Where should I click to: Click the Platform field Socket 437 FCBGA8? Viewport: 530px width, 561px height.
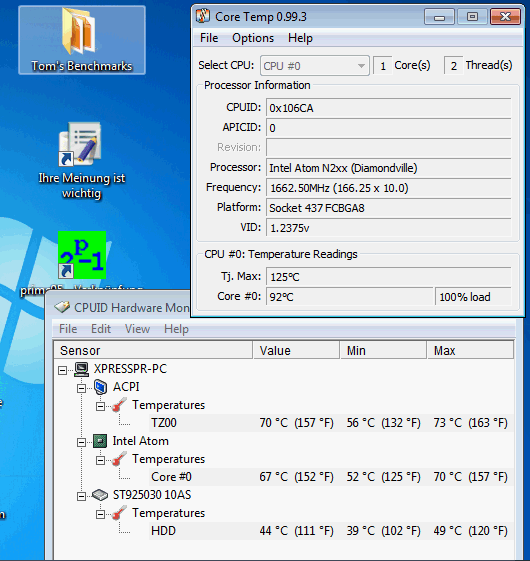pos(389,208)
